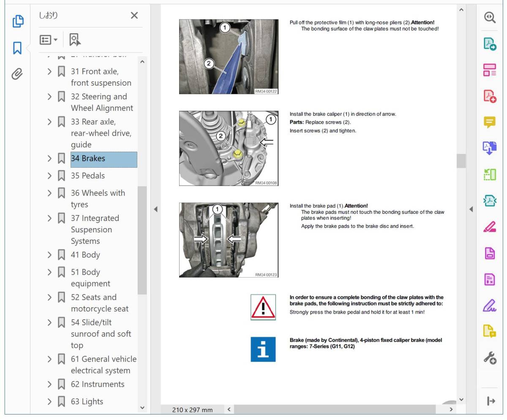Expand the 63 Lights bookmark

[49, 402]
